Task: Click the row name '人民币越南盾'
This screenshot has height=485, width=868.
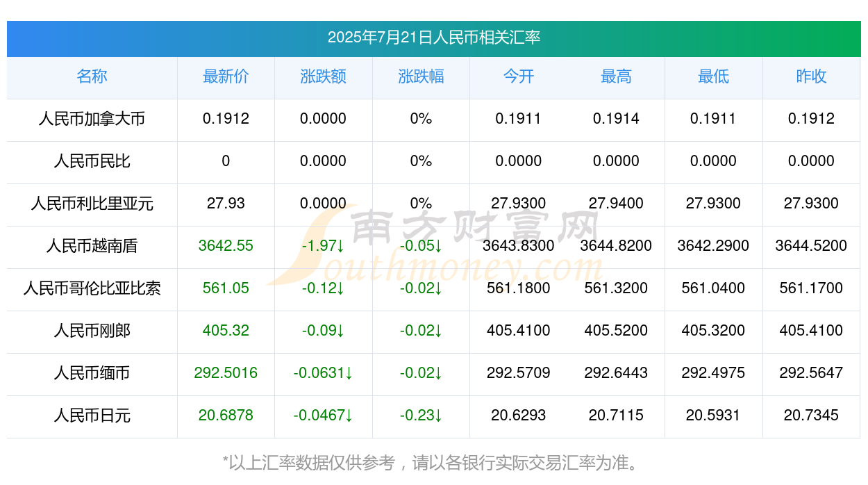Action: coord(92,246)
